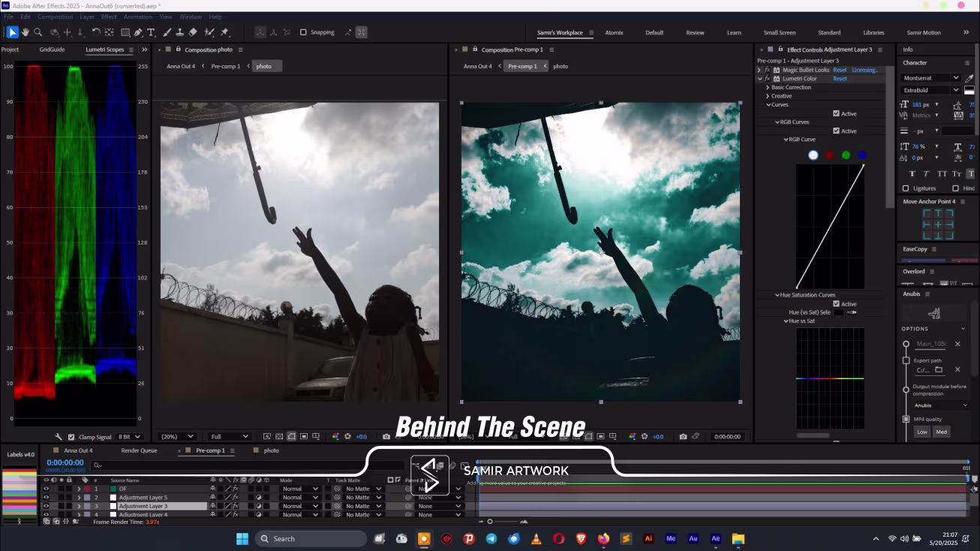The width and height of the screenshot is (980, 551).
Task: Click the Lumetri Scopes wrench settings icon
Action: point(59,437)
